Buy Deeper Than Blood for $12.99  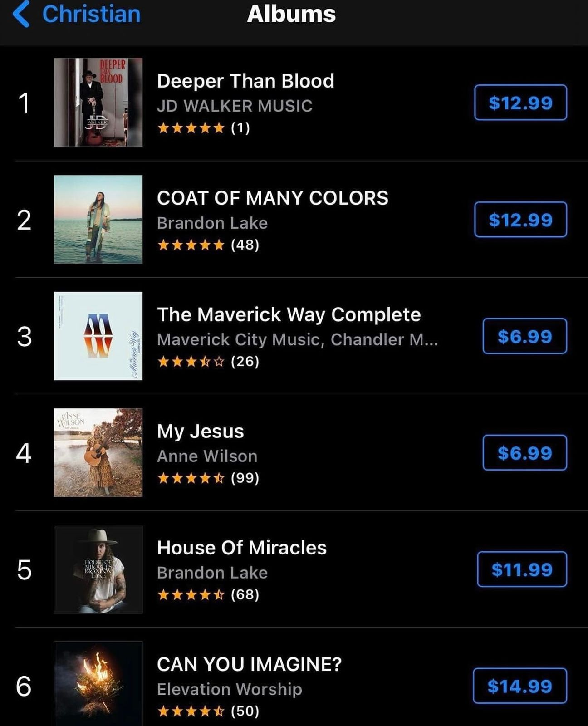[x=520, y=103]
